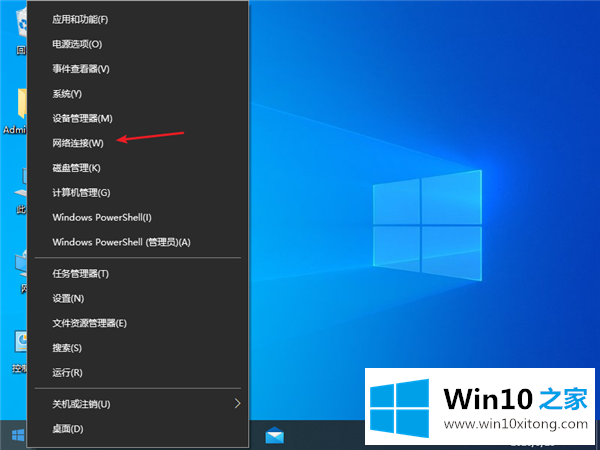The image size is (600, 450).
Task: Launch Windows PowerShell (管理员) as admin
Action: coord(138,242)
